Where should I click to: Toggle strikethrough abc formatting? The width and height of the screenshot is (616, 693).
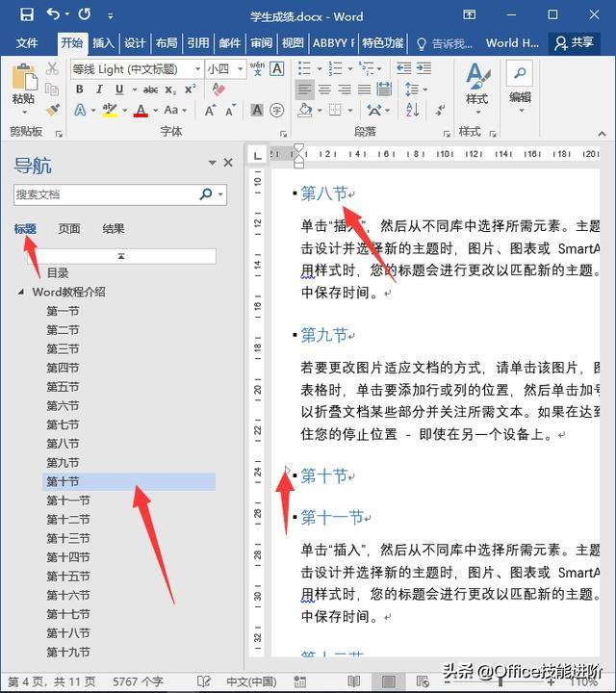[150, 90]
